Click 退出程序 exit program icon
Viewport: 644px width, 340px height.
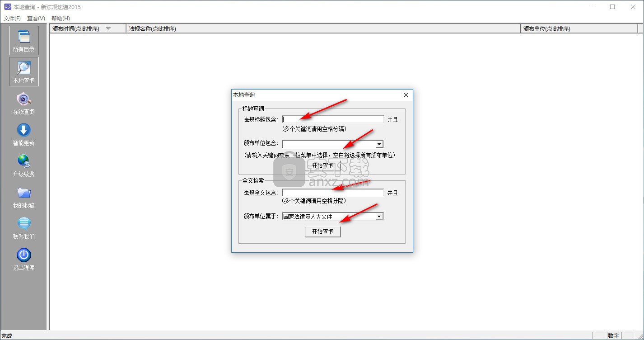(24, 259)
